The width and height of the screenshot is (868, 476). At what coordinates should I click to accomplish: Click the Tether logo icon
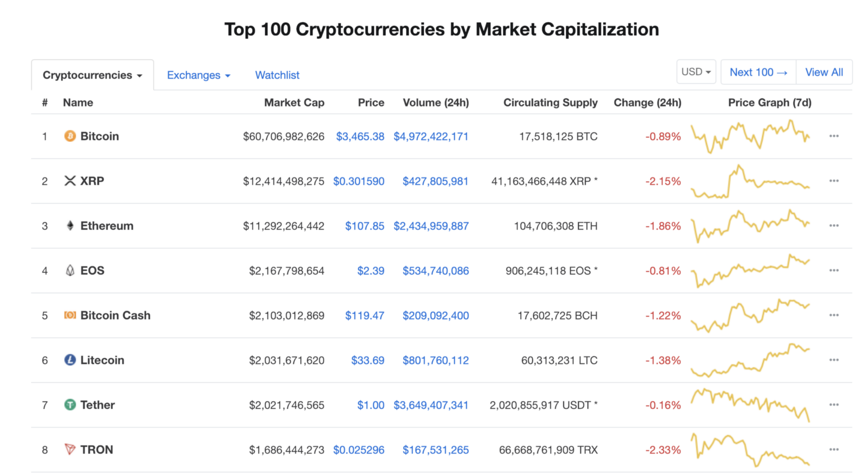point(70,405)
